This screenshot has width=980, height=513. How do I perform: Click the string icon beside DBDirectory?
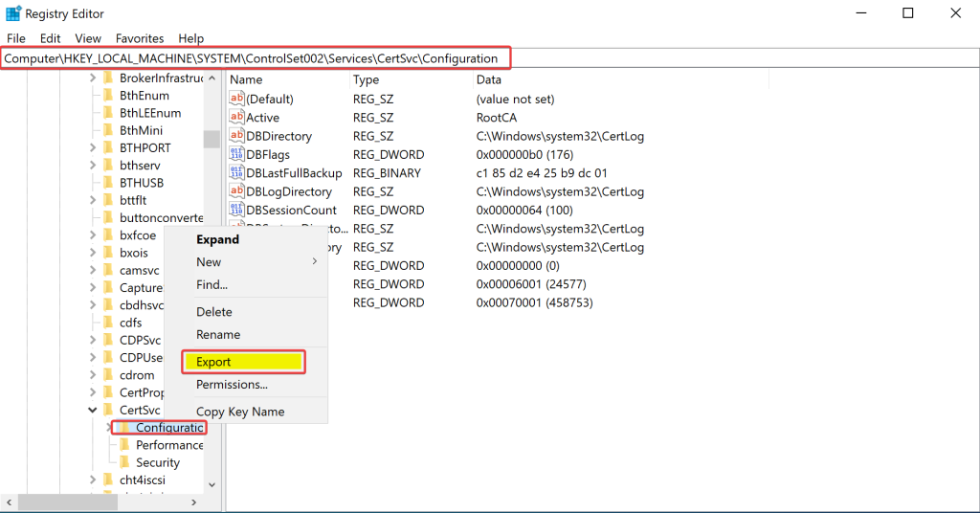[237, 136]
